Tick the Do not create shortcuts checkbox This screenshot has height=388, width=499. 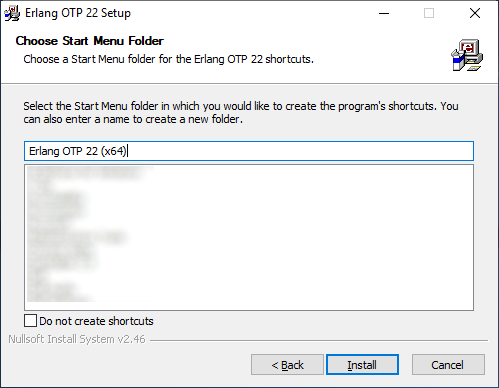[30, 321]
